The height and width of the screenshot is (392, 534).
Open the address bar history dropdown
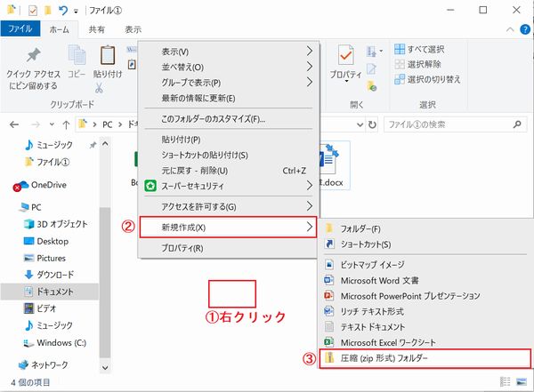(360, 124)
